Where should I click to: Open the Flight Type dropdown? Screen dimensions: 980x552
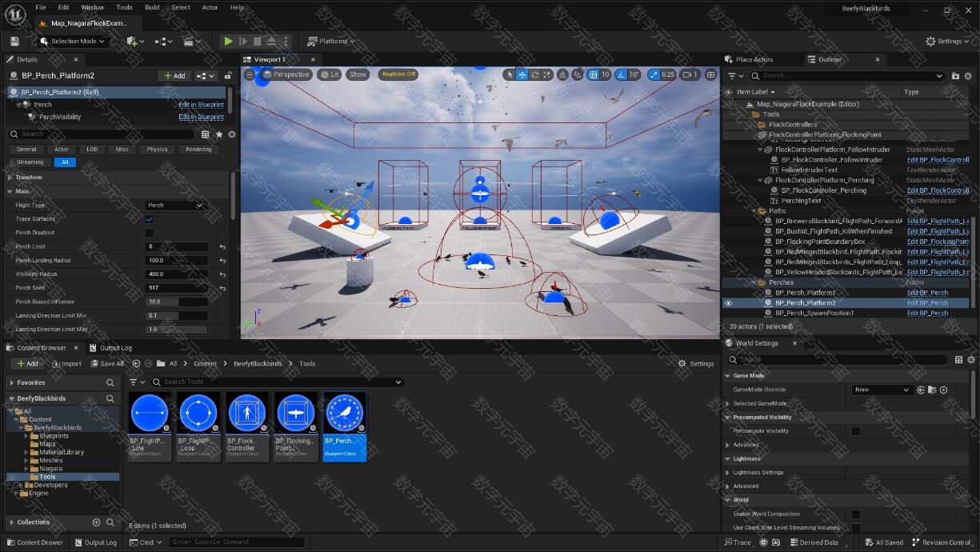pos(175,206)
